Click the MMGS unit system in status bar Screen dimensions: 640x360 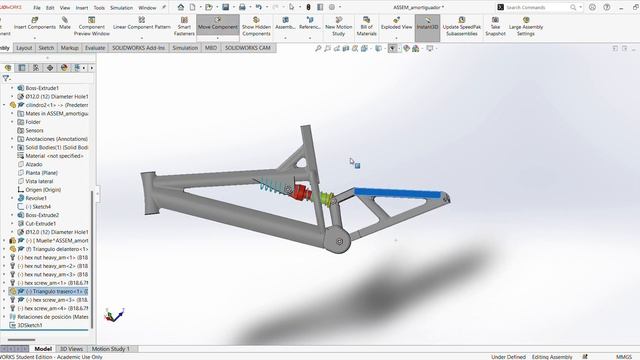(x=623, y=357)
